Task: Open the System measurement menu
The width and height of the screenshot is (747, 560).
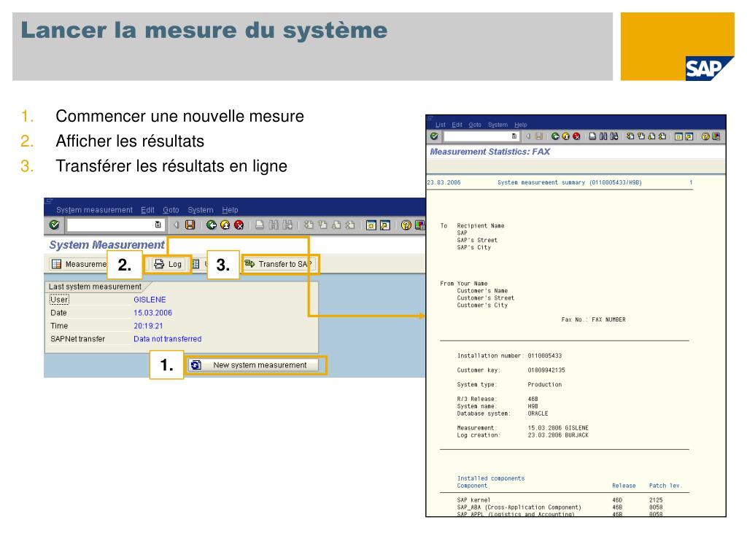Action: (94, 210)
